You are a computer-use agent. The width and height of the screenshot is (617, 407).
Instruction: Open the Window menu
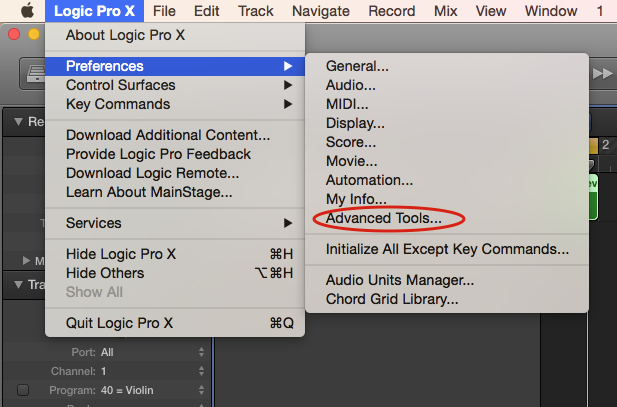551,11
